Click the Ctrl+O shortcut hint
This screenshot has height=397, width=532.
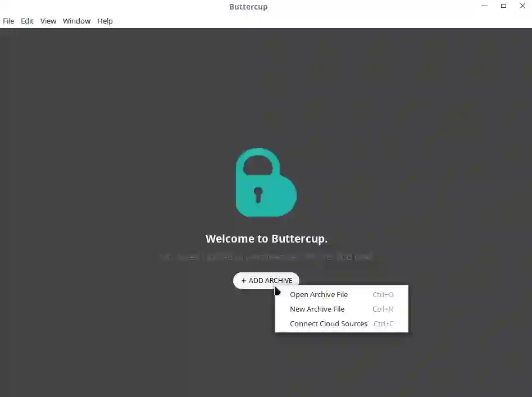point(383,295)
